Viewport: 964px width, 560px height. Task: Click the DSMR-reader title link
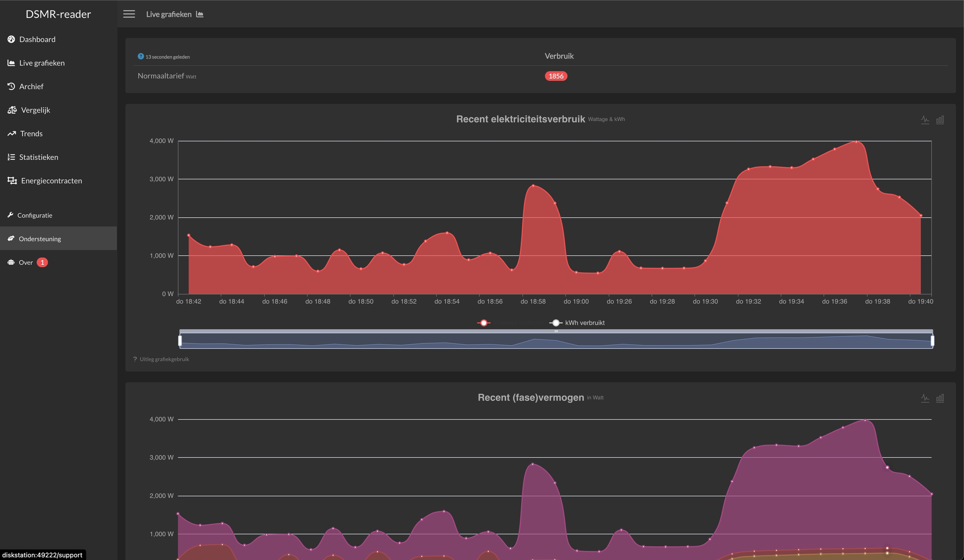[58, 14]
